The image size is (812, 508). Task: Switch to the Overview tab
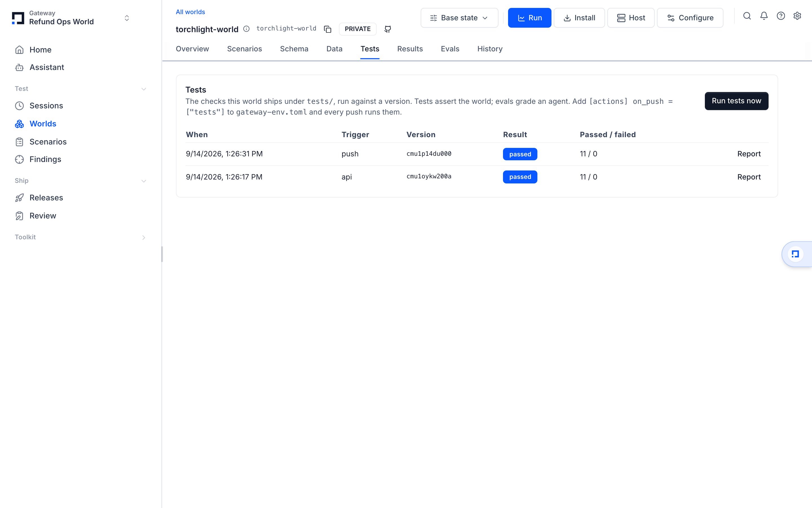pos(192,49)
